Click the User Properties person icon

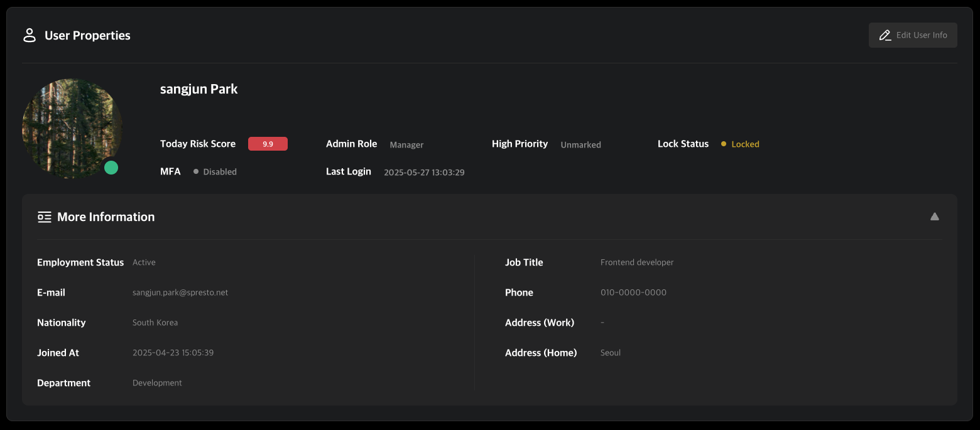click(x=30, y=35)
